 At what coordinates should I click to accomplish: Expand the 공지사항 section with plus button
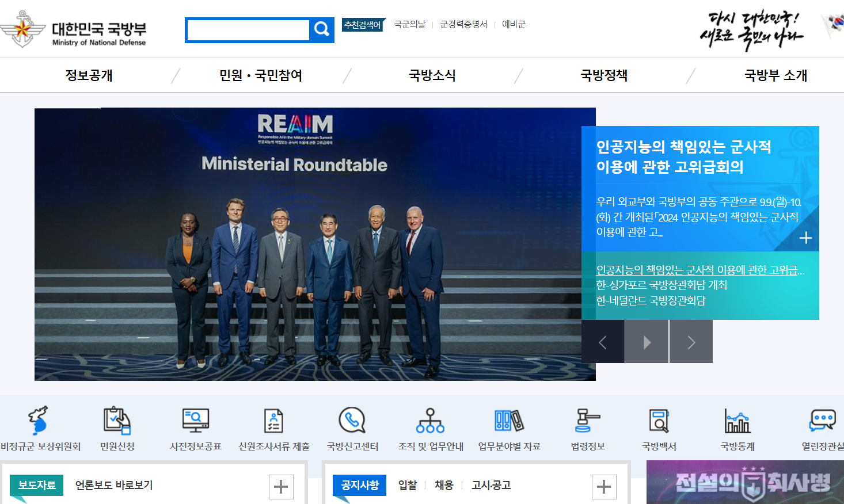604,487
